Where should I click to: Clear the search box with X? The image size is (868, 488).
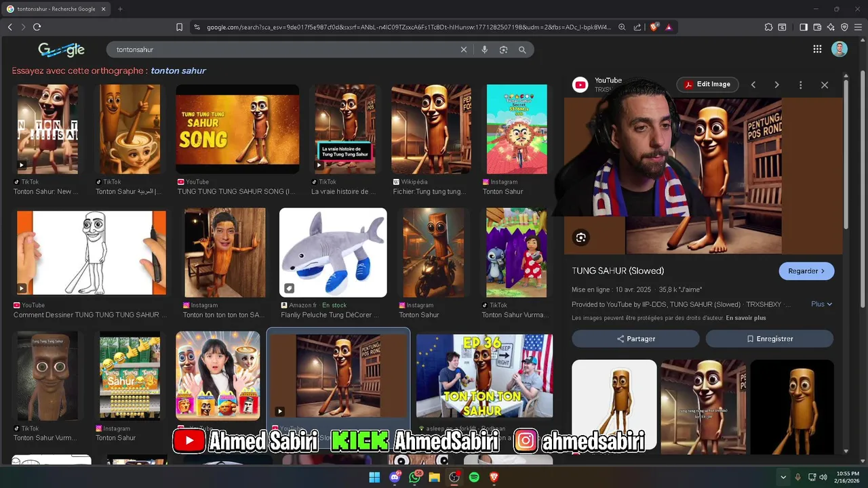464,49
